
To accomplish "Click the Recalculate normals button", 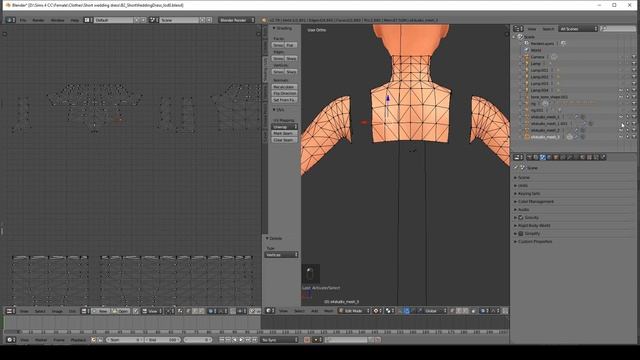I will pos(284,87).
